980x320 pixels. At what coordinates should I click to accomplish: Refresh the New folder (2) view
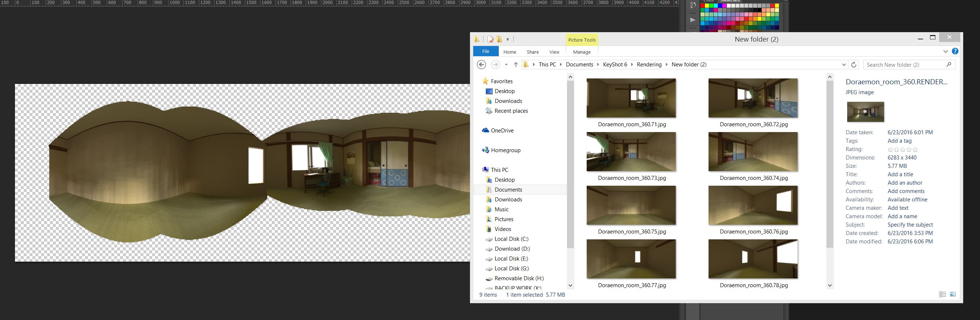click(x=854, y=65)
